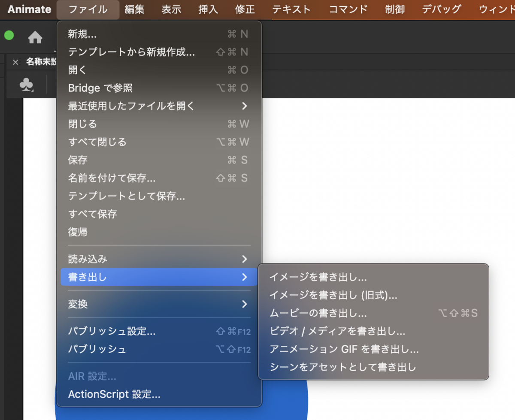This screenshot has width=515, height=420.
Task: Open the テキスト menu
Action: (x=291, y=9)
